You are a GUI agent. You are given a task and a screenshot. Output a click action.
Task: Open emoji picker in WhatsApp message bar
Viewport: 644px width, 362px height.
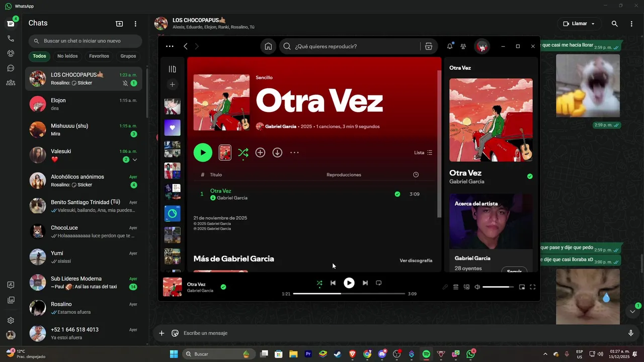175,333
